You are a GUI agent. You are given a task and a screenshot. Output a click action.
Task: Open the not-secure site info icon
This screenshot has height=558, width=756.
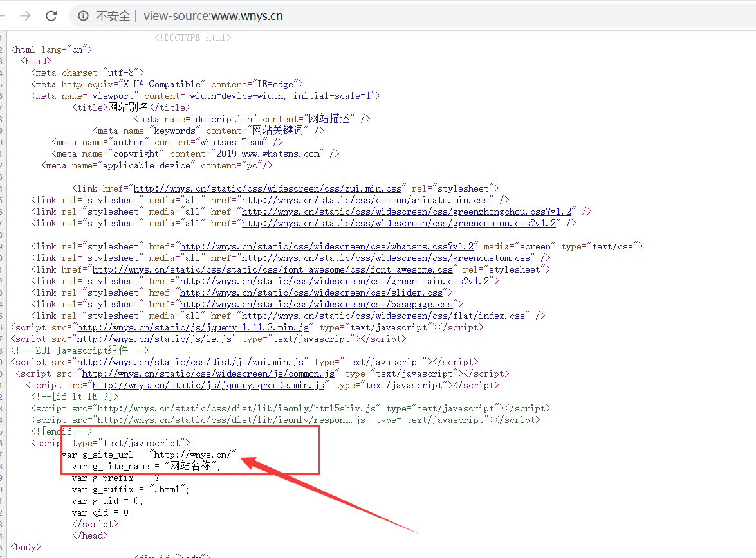click(x=84, y=16)
